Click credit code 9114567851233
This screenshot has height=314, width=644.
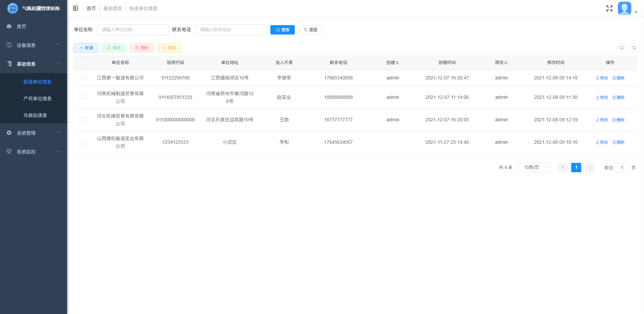(175, 97)
